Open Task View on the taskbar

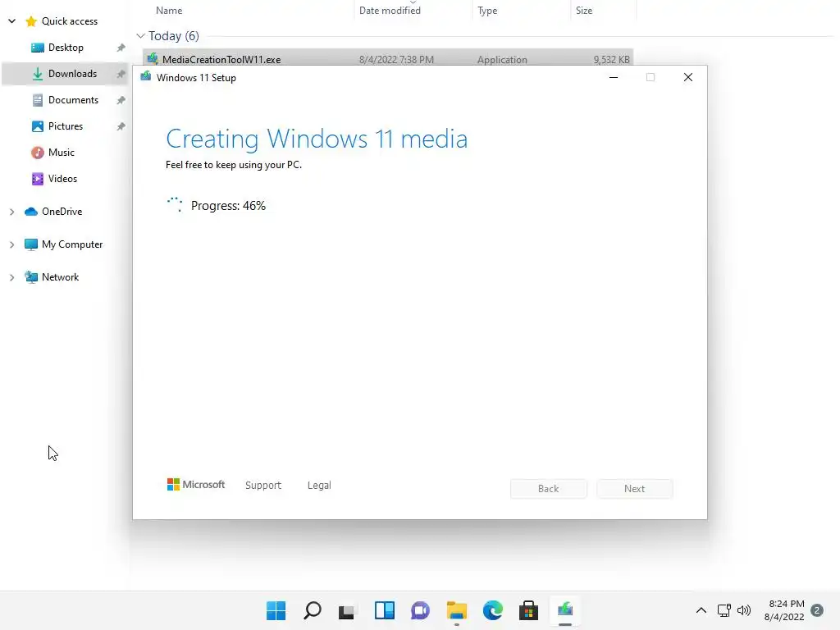click(347, 610)
